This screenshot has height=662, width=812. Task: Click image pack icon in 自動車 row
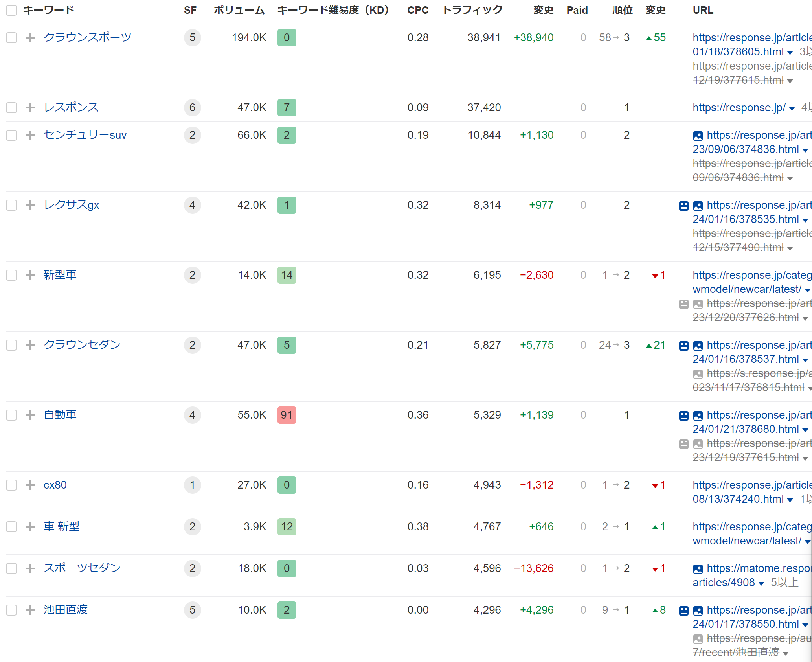[698, 416]
